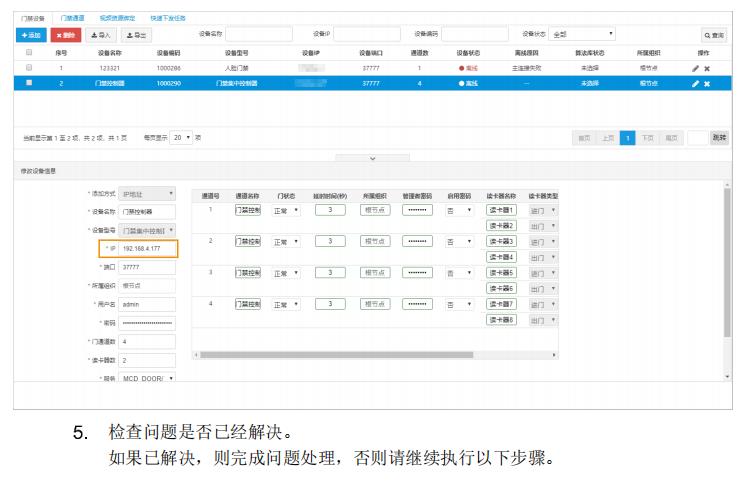Click the 查询 search button

pyautogui.click(x=714, y=35)
